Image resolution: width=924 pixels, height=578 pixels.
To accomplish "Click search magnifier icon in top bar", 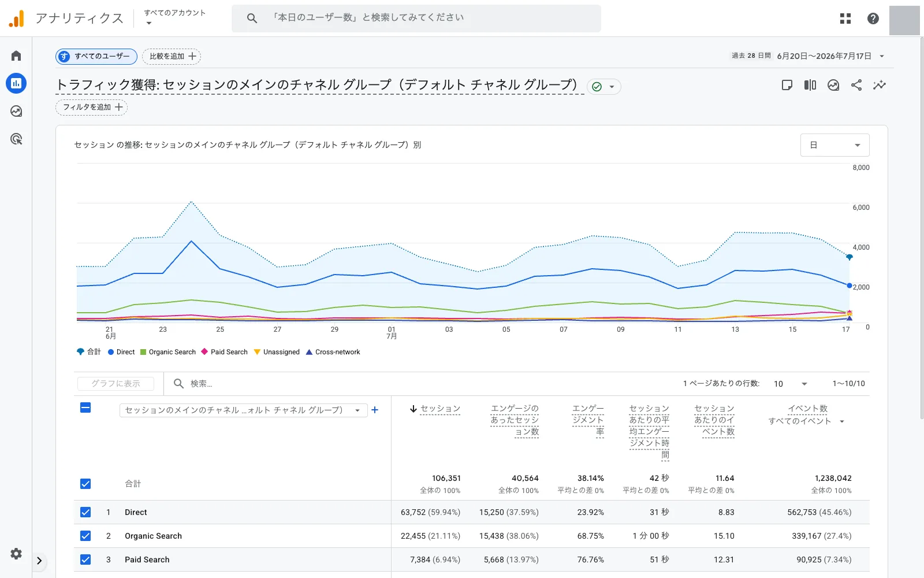I will (252, 18).
